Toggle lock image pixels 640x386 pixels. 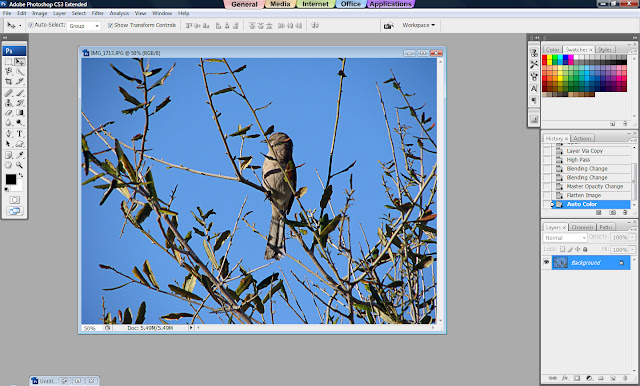[x=570, y=249]
